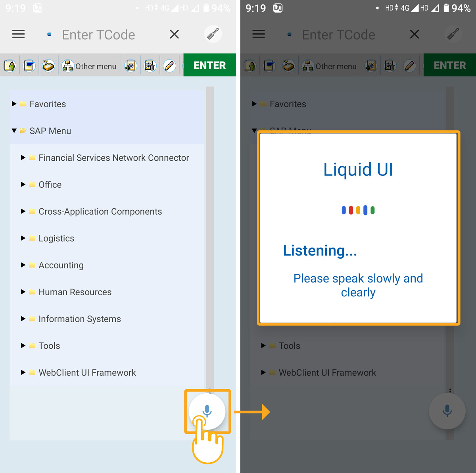Click Delete favorites trash icon on left toolbar

click(x=150, y=65)
